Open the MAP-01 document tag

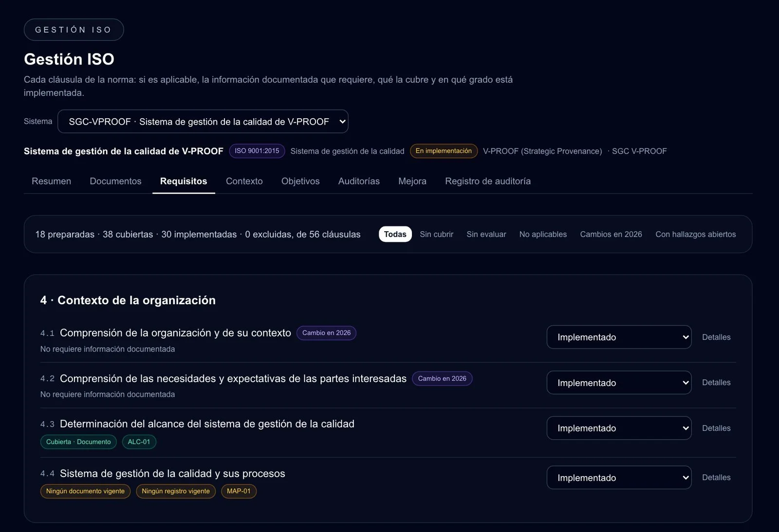239,491
